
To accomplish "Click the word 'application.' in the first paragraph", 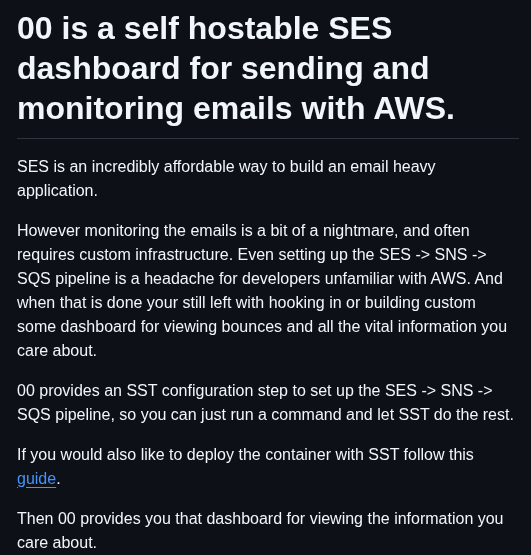I will [x=57, y=191].
